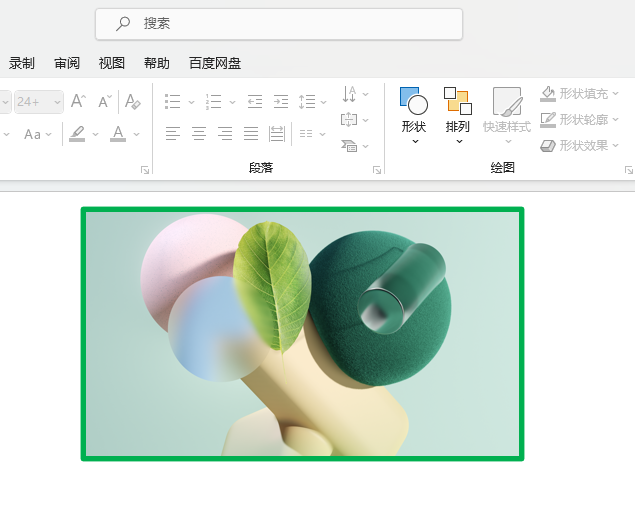Click the search box
This screenshot has width=635, height=509.
(x=279, y=24)
